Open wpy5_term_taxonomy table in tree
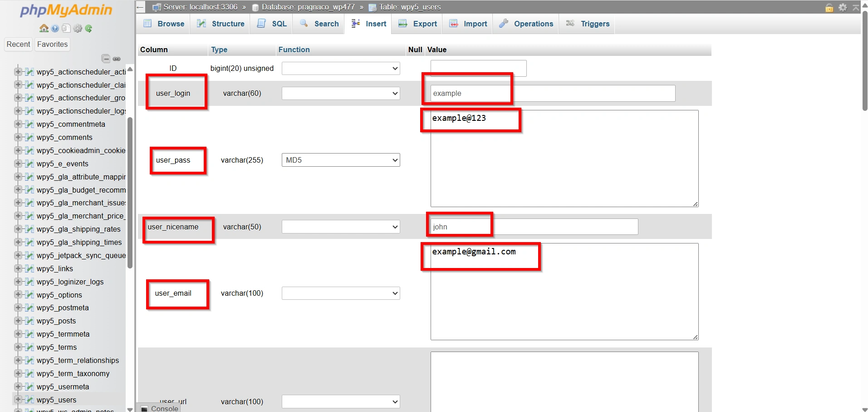The height and width of the screenshot is (412, 868). (73, 373)
